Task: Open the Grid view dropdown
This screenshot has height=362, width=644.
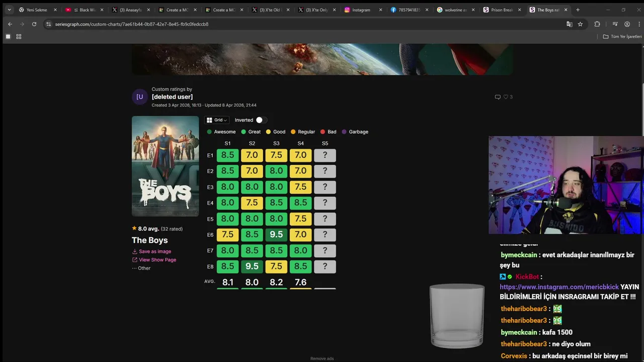Action: (217, 120)
